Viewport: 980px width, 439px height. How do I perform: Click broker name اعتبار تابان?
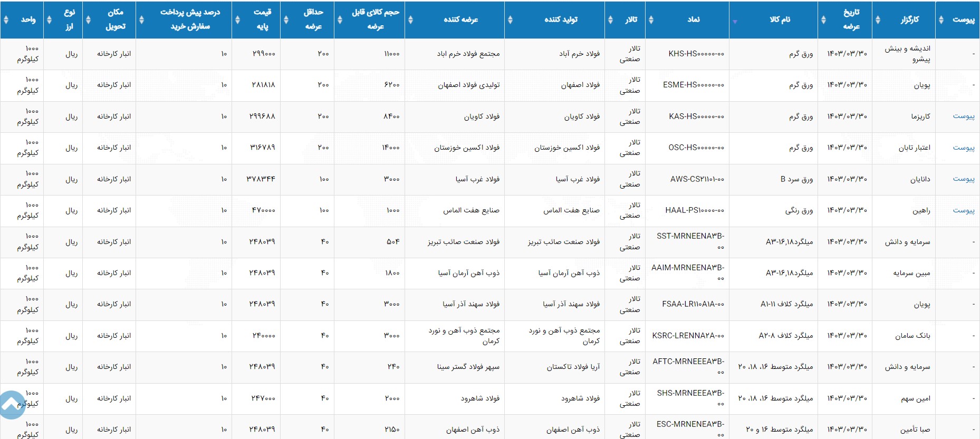(x=915, y=148)
